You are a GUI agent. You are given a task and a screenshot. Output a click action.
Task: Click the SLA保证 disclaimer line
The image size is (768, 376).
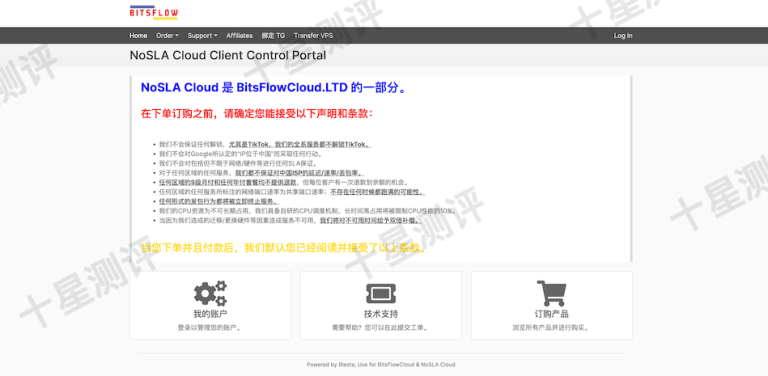(238, 164)
